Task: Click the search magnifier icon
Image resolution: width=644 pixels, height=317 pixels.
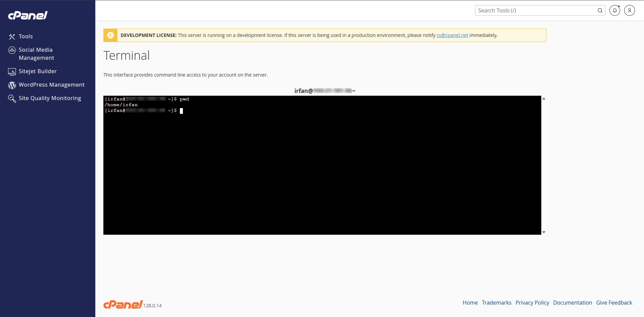Action: point(600,10)
